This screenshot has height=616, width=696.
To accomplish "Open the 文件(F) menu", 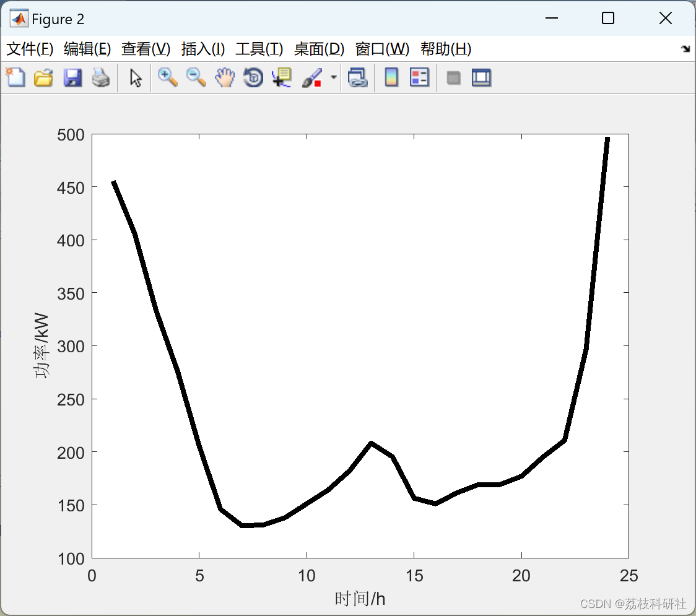I will click(x=30, y=49).
